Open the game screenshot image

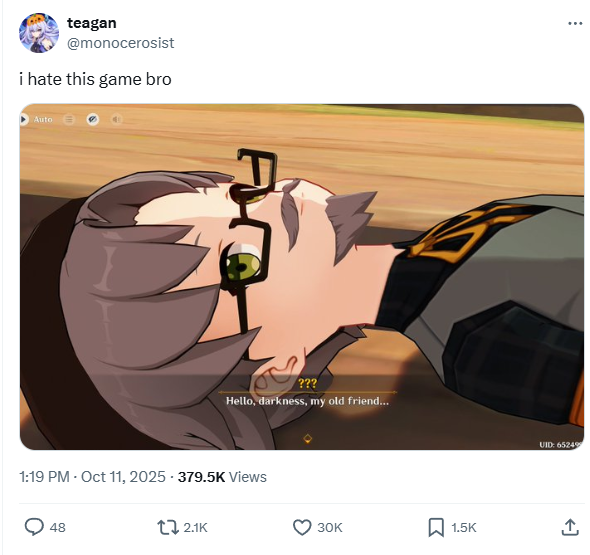[x=302, y=277]
